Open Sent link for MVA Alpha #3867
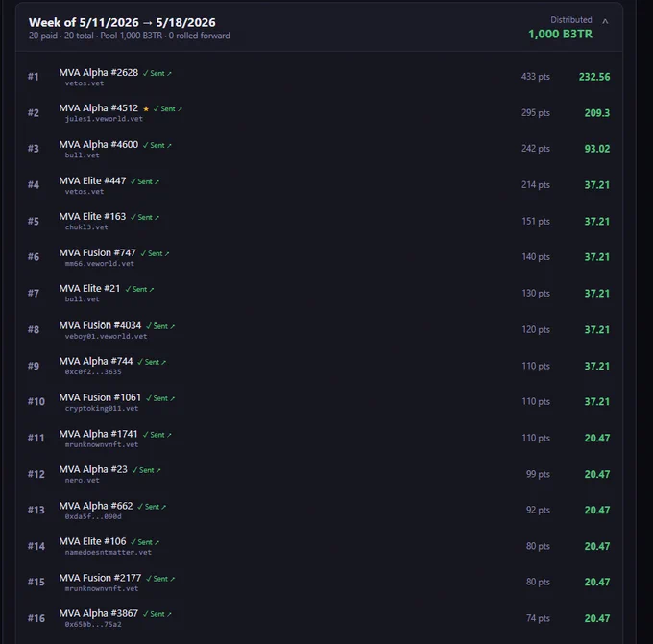Viewport: 653px width, 644px height. 157,614
